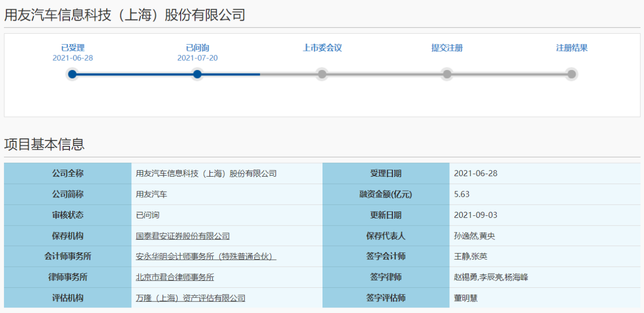This screenshot has height=313, width=644.
Task: Click the financing amount value 5.63
Action: pos(462,194)
